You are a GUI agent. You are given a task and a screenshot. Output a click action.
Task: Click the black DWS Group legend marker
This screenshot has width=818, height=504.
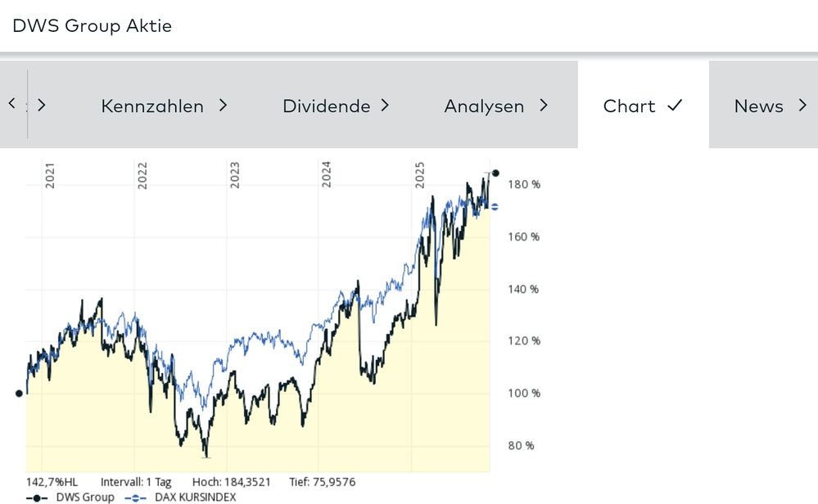pyautogui.click(x=38, y=497)
